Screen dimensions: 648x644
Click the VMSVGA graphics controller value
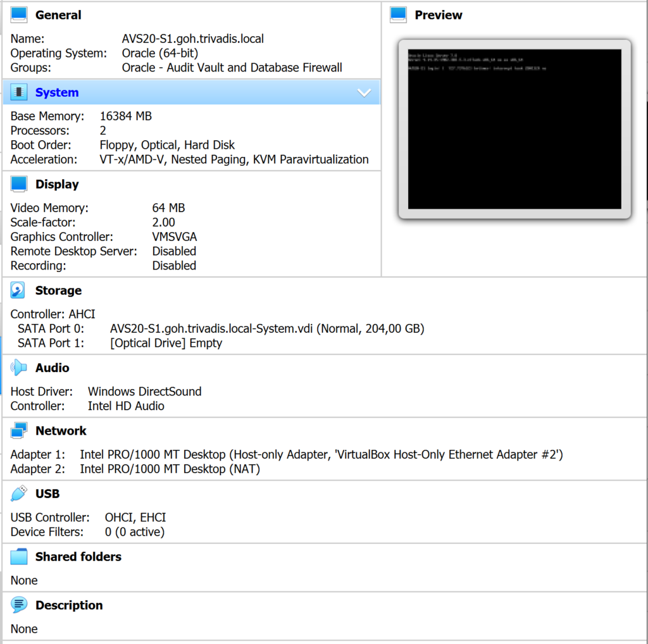[175, 237]
